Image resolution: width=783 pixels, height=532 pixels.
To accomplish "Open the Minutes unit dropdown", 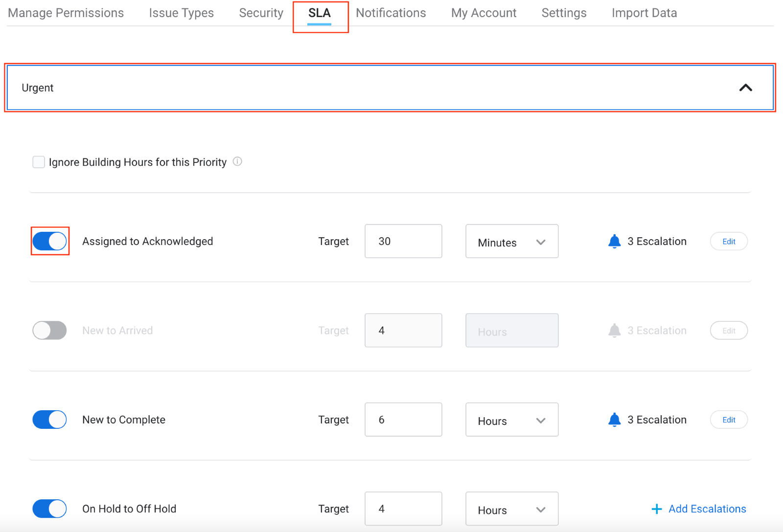I will [511, 242].
